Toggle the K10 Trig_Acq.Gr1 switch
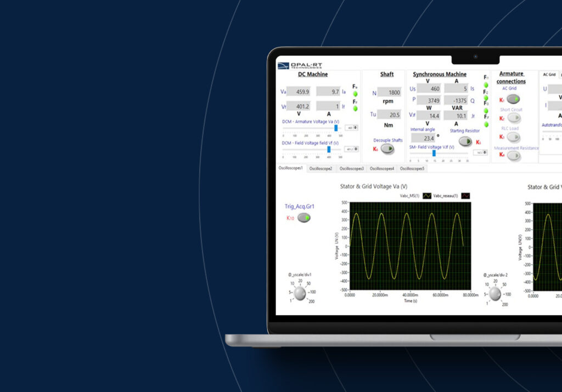Viewport: 562px width, 392px height. pyautogui.click(x=304, y=218)
